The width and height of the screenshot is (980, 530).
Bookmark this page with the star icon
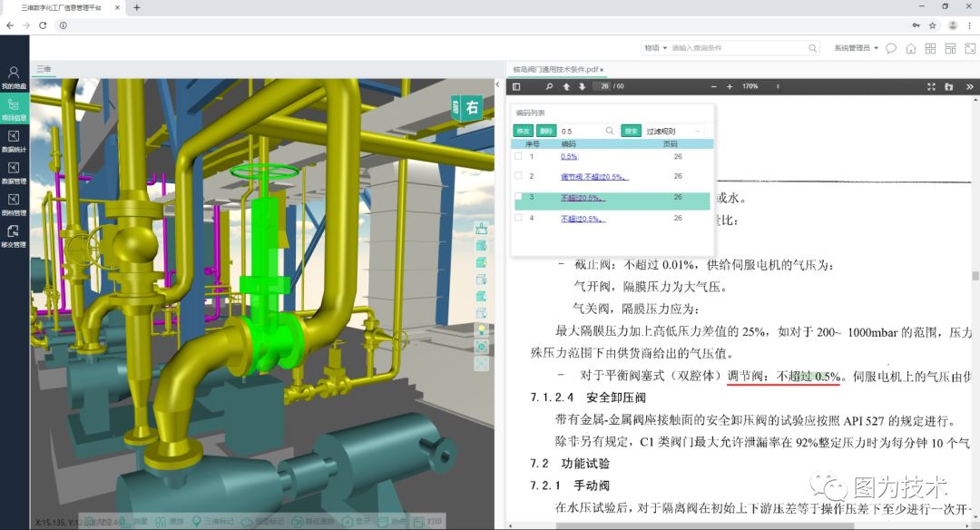pyautogui.click(x=933, y=25)
